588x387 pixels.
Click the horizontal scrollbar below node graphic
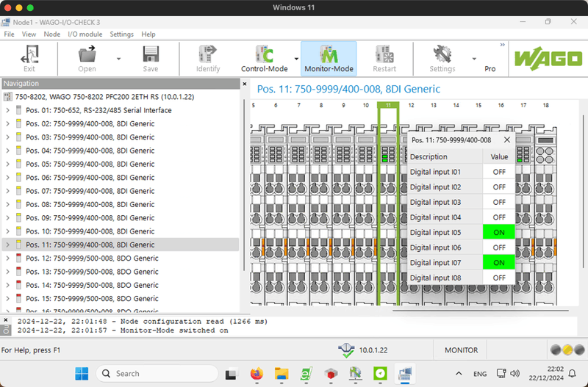pyautogui.click(x=481, y=311)
